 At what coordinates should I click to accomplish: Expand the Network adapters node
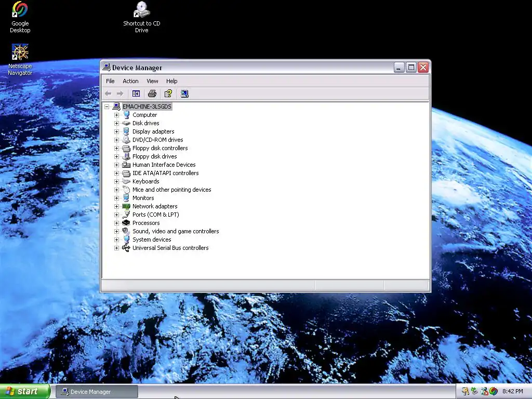(117, 206)
